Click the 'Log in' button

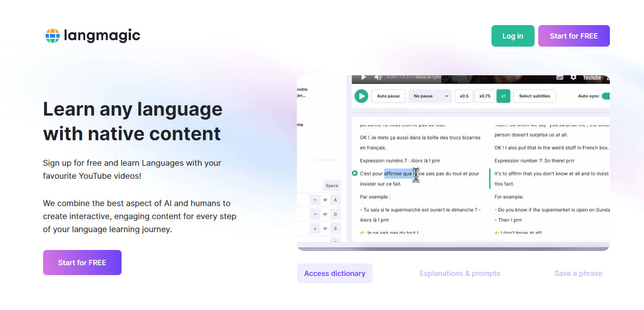click(x=513, y=35)
